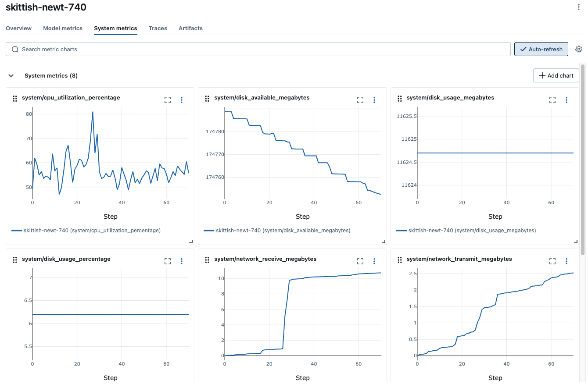This screenshot has width=588, height=384.
Task: Disable the Auto-refresh toggle
Action: (x=541, y=49)
